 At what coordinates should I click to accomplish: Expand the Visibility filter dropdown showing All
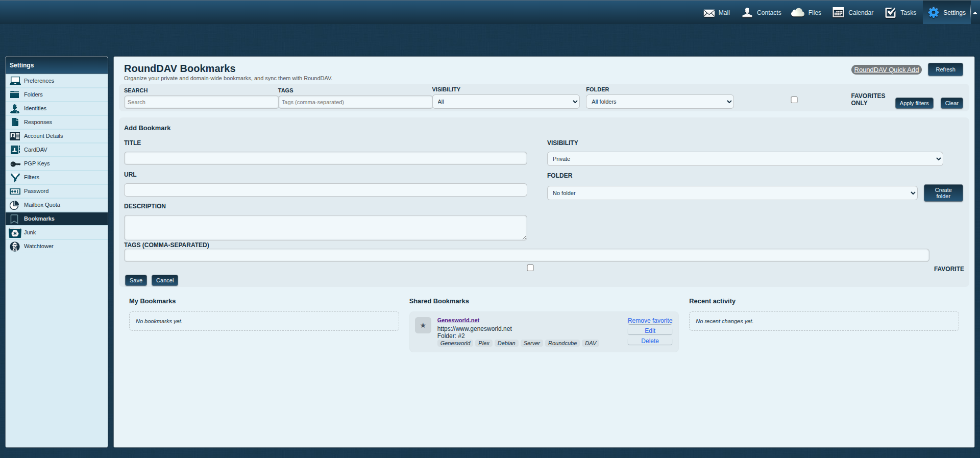coord(506,102)
